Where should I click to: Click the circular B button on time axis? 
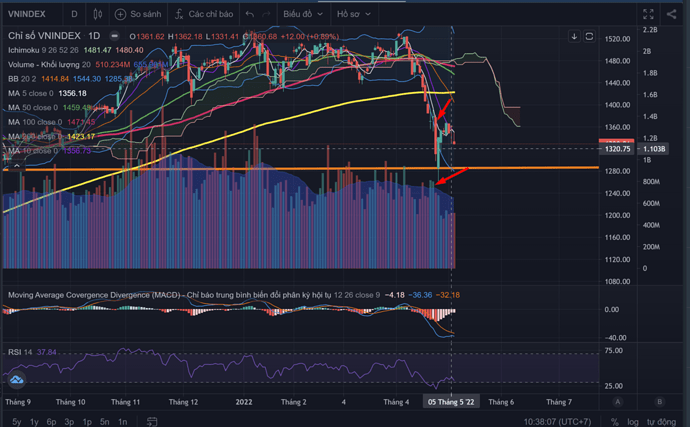659,401
